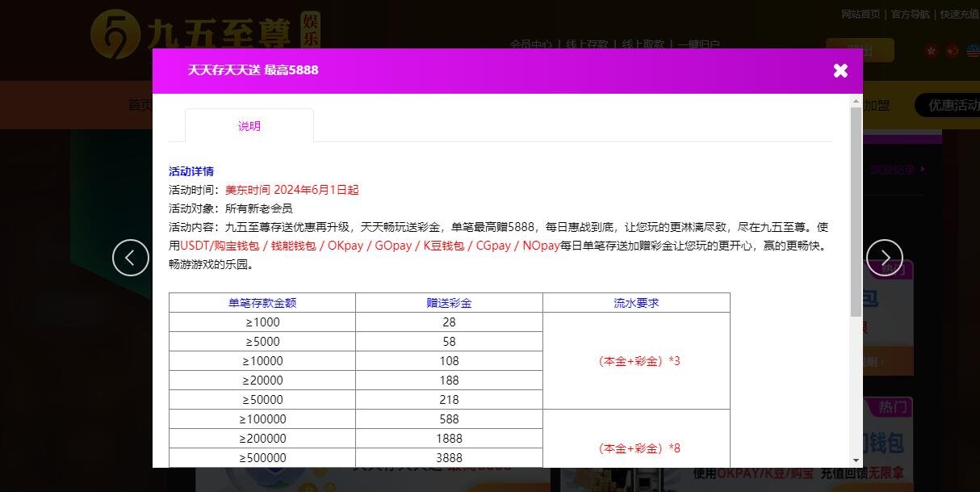This screenshot has width=980, height=492.
Task: Select the Hong Kong flag language icon
Action: coord(932,50)
